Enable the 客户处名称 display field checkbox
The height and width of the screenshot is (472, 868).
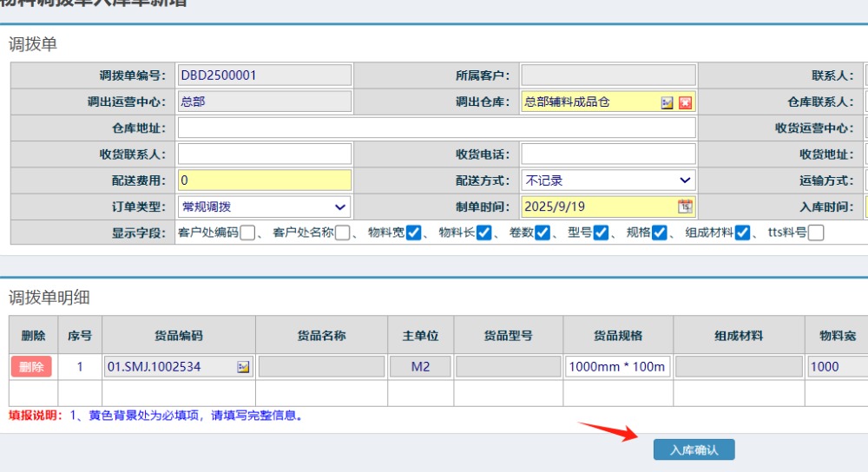[x=343, y=233]
